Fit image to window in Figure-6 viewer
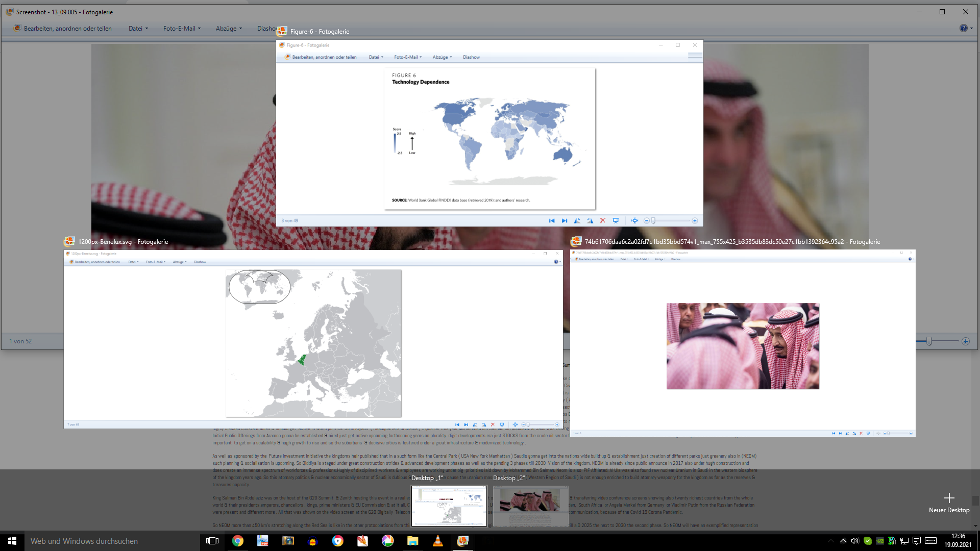 click(634, 221)
